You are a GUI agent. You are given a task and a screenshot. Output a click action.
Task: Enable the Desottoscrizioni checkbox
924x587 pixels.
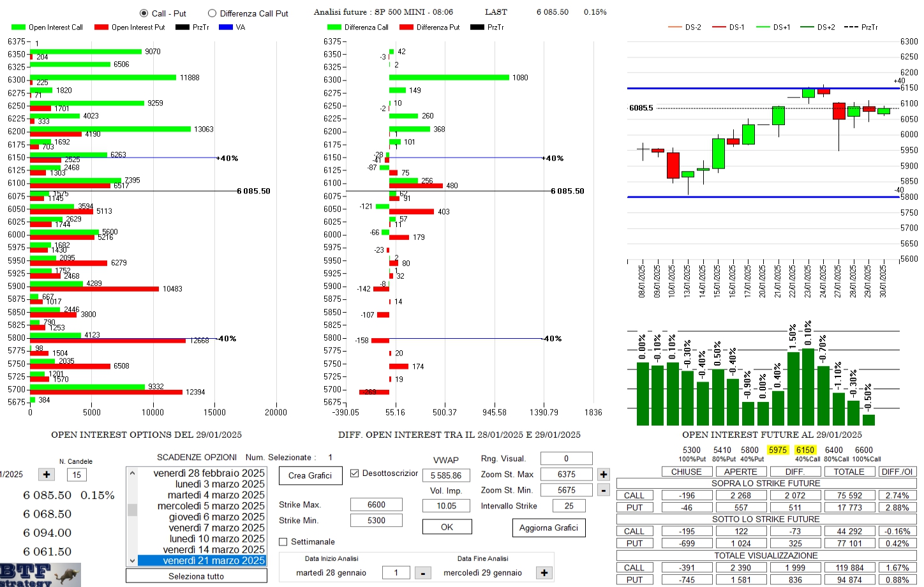point(354,473)
